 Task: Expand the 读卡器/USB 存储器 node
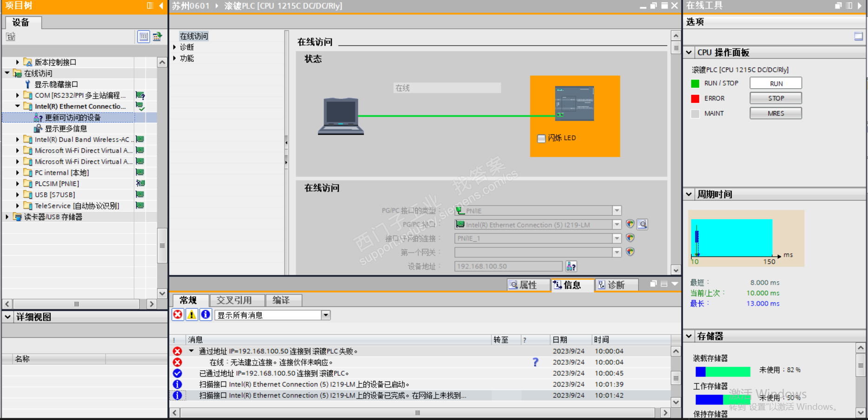pyautogui.click(x=7, y=217)
